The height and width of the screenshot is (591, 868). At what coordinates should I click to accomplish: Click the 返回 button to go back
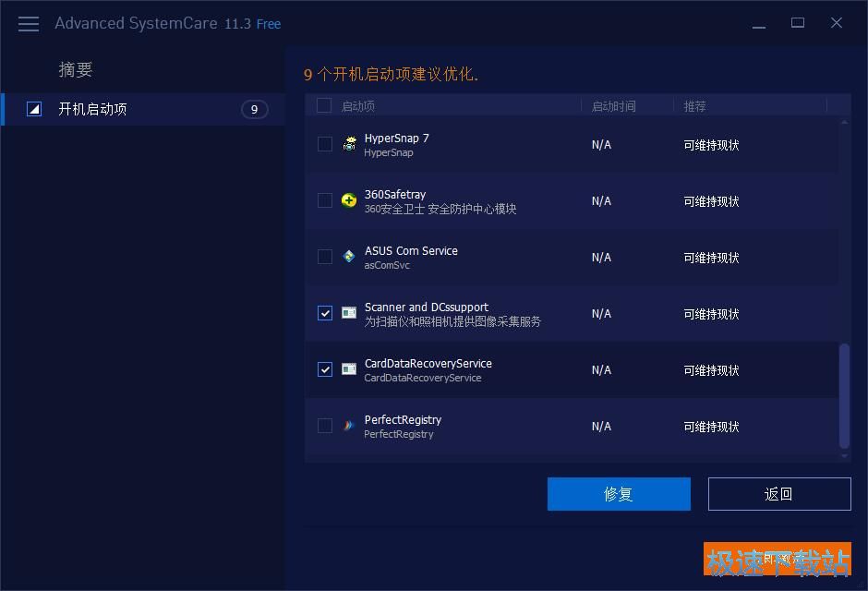click(778, 494)
